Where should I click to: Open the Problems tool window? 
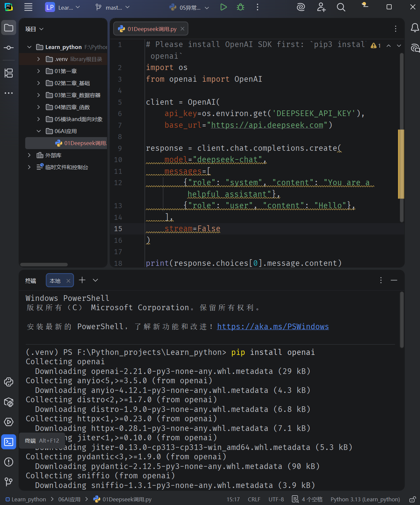point(9,462)
